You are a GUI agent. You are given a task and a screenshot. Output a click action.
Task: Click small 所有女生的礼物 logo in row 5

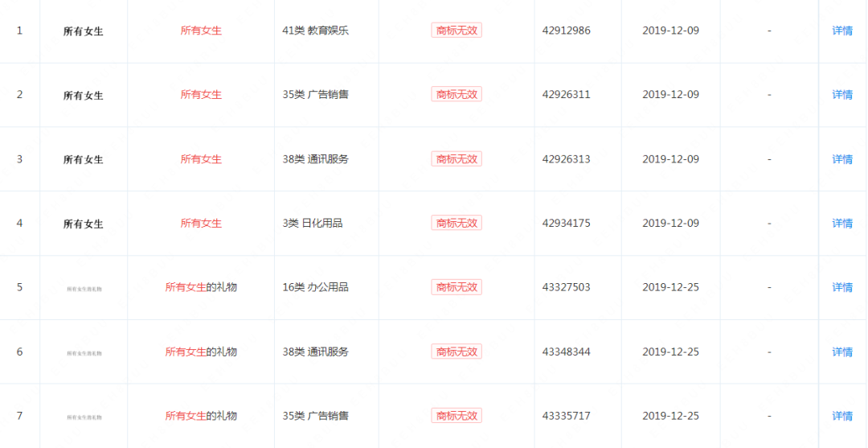[84, 289]
